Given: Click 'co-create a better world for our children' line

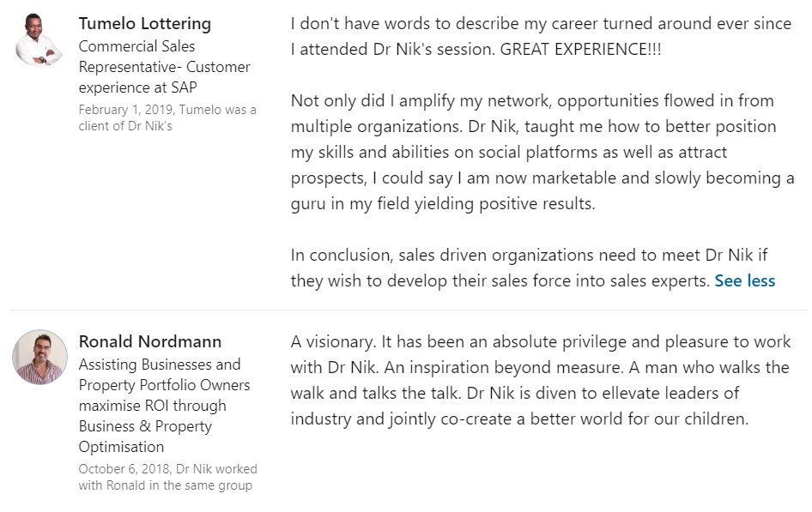Looking at the screenshot, I should pos(595,419).
